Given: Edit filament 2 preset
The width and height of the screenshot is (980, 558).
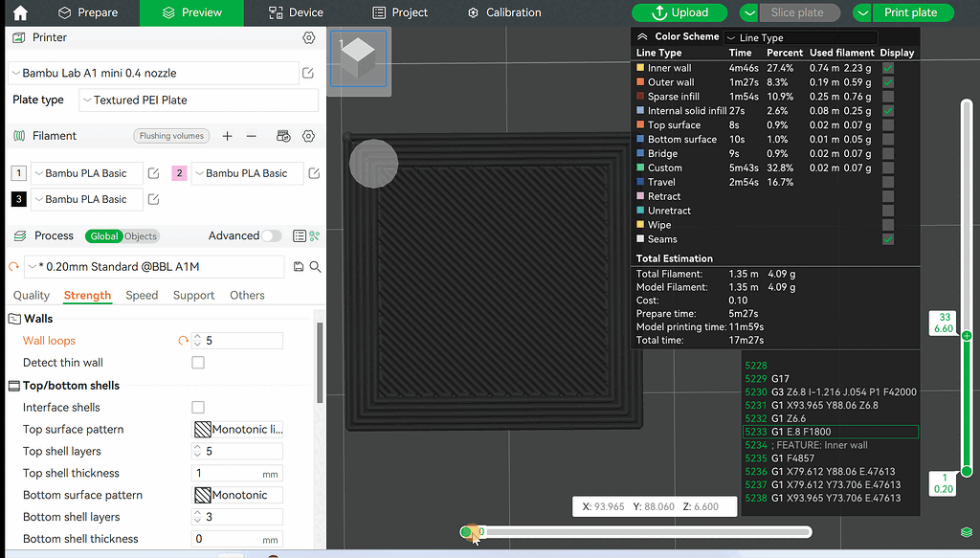Looking at the screenshot, I should point(314,173).
